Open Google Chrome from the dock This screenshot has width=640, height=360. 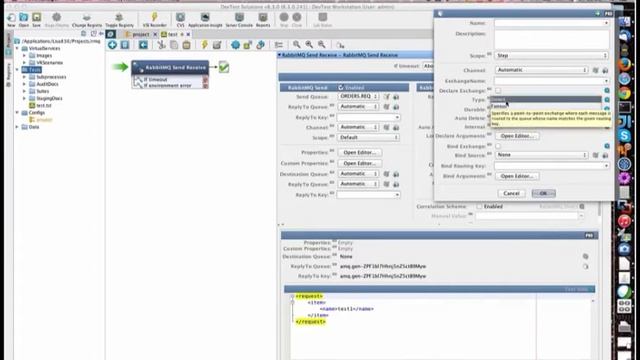click(624, 93)
